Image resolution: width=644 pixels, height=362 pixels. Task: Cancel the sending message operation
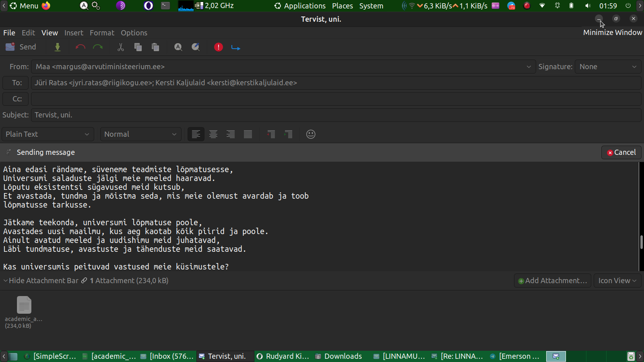tap(621, 152)
